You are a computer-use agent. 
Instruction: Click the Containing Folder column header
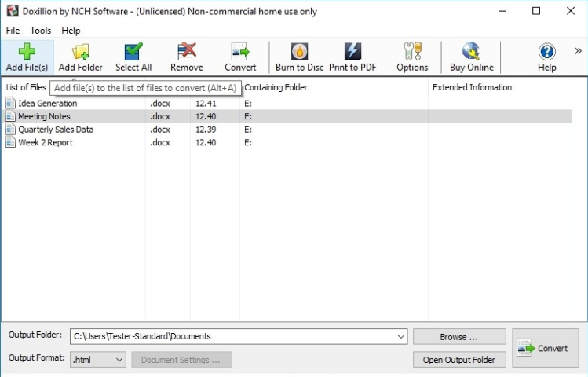tap(276, 87)
